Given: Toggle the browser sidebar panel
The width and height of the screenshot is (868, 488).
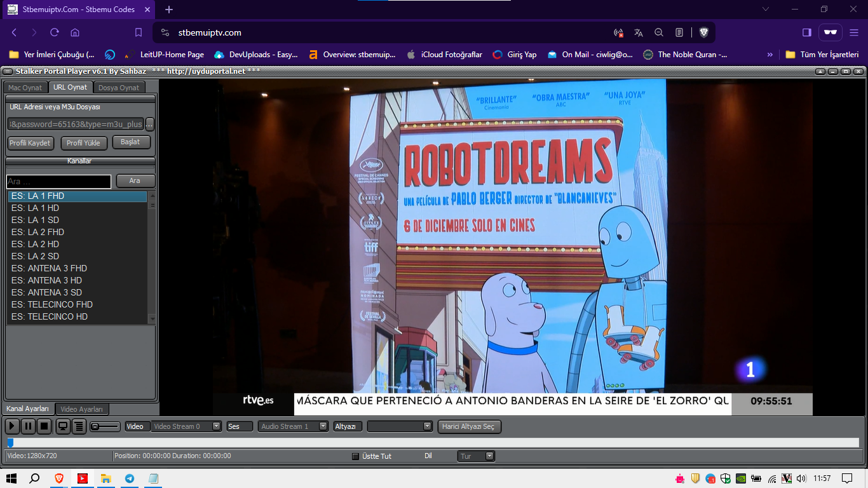Looking at the screenshot, I should click(807, 32).
